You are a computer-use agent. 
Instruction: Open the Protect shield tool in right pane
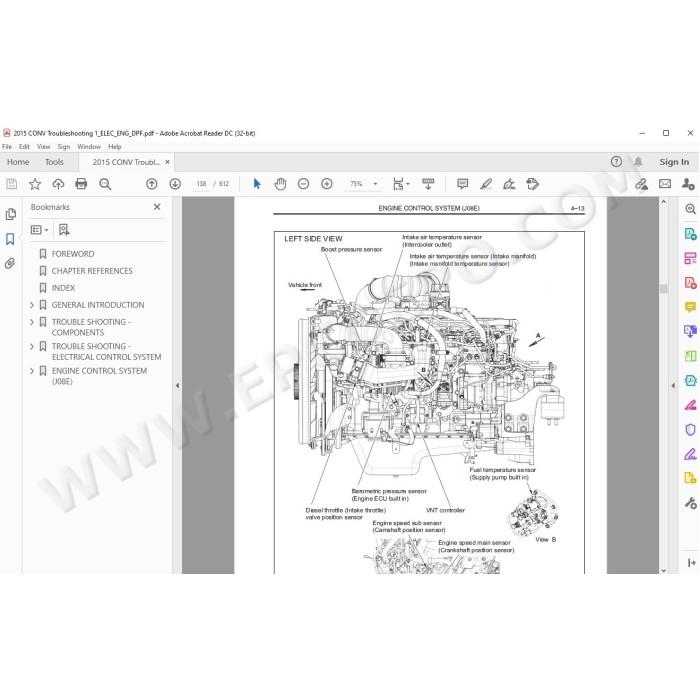tap(690, 429)
